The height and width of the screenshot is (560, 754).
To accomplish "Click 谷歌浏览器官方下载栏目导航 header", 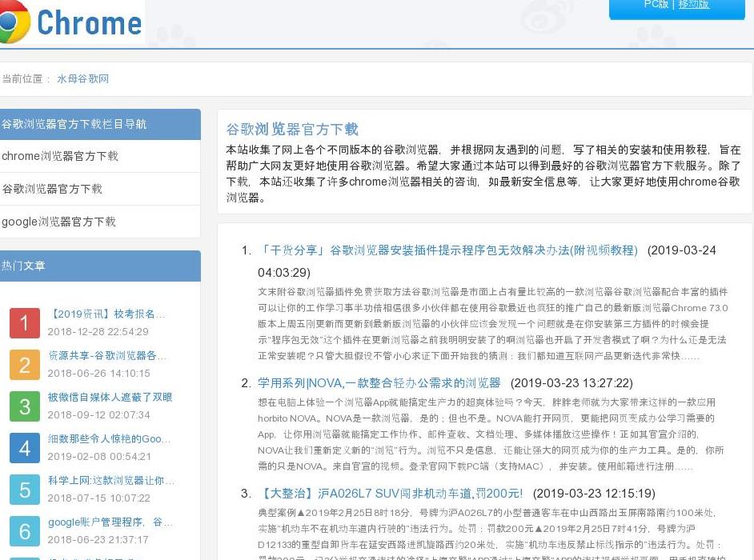I will [x=98, y=125].
